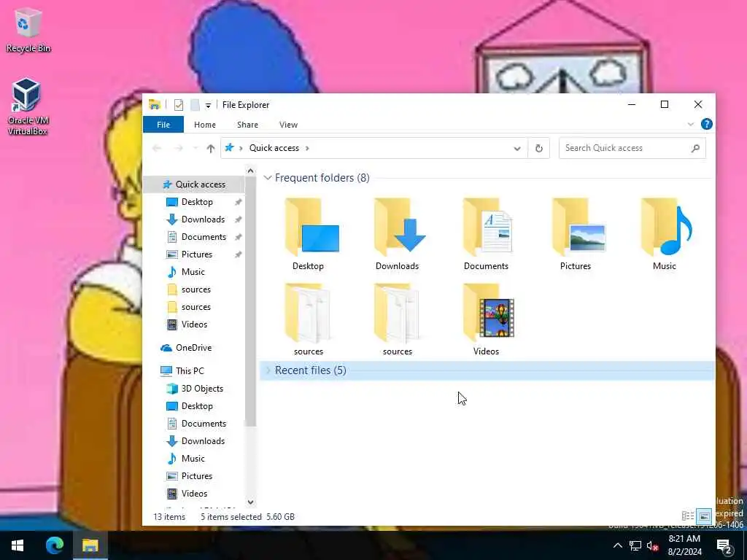This screenshot has height=560, width=747.
Task: Open the File ribbon tab
Action: click(x=163, y=125)
